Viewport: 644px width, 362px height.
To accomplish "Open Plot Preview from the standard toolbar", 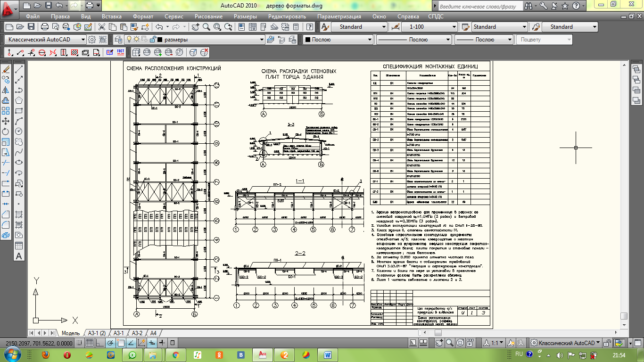I will 55,27.
